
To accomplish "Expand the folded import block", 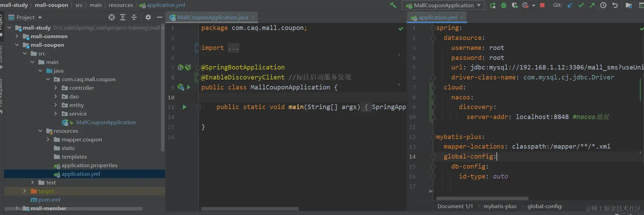I will point(198,48).
